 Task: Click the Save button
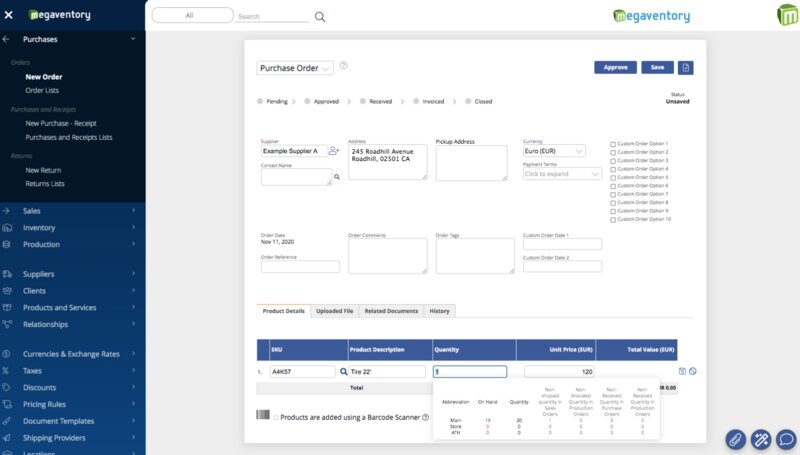657,67
